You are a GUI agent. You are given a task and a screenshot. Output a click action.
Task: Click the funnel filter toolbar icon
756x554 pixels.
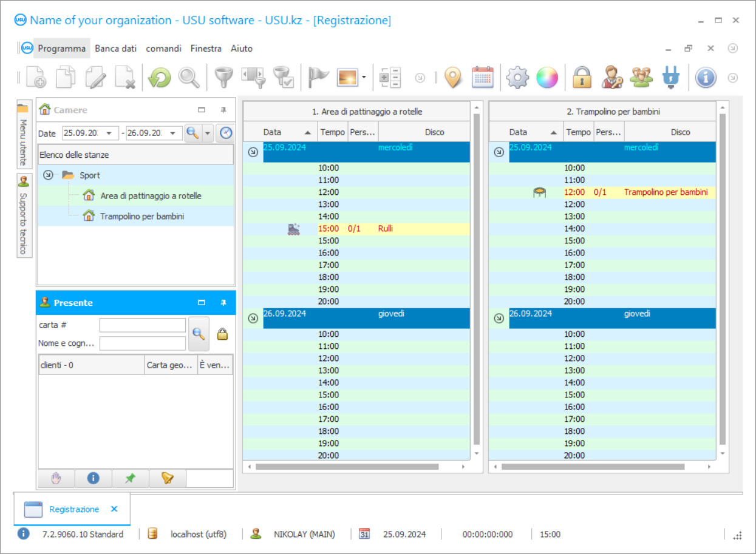tap(224, 78)
